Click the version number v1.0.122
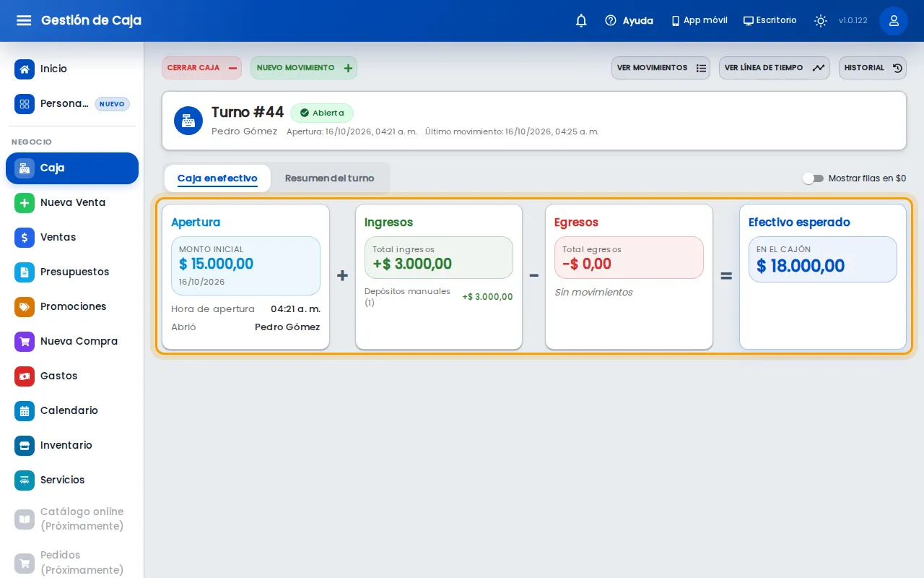The image size is (924, 578). click(853, 20)
